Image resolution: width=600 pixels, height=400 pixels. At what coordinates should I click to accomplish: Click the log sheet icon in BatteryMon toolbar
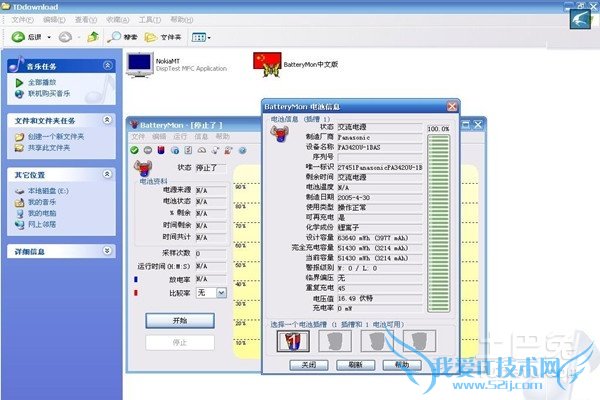pyautogui.click(x=188, y=150)
